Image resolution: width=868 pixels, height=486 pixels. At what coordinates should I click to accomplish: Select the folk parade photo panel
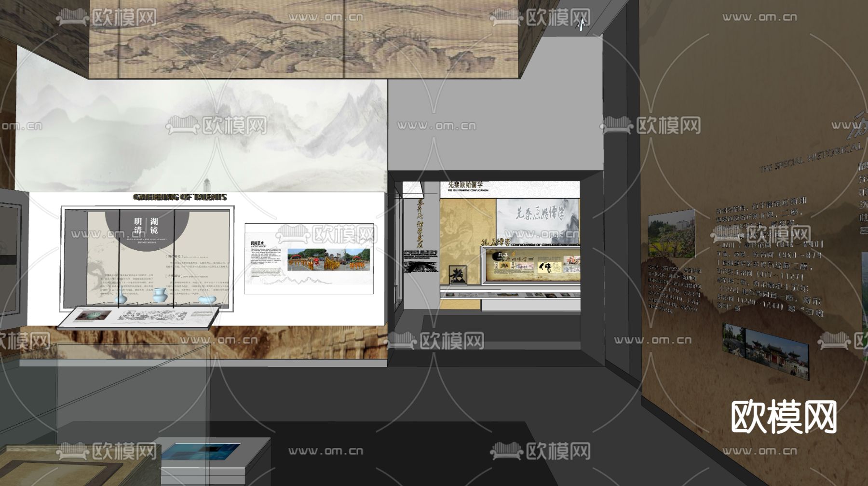(330, 259)
